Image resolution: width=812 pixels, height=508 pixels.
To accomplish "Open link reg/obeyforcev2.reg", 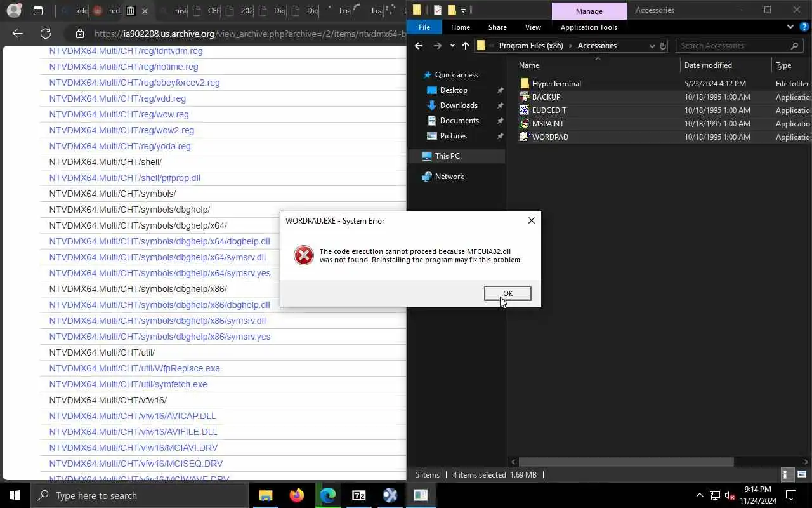I will pos(134,83).
